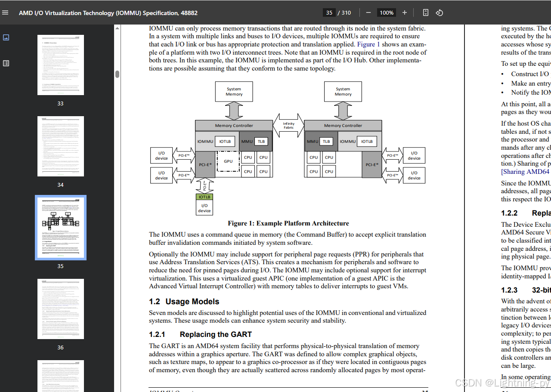Click the green IOTLB box above I/O device
The height and width of the screenshot is (392, 551).
(204, 197)
